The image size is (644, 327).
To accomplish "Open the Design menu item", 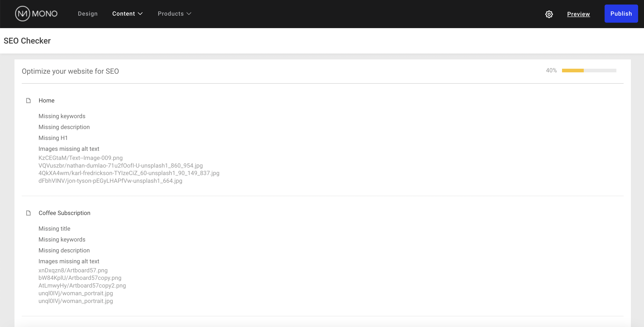I will click(x=88, y=14).
